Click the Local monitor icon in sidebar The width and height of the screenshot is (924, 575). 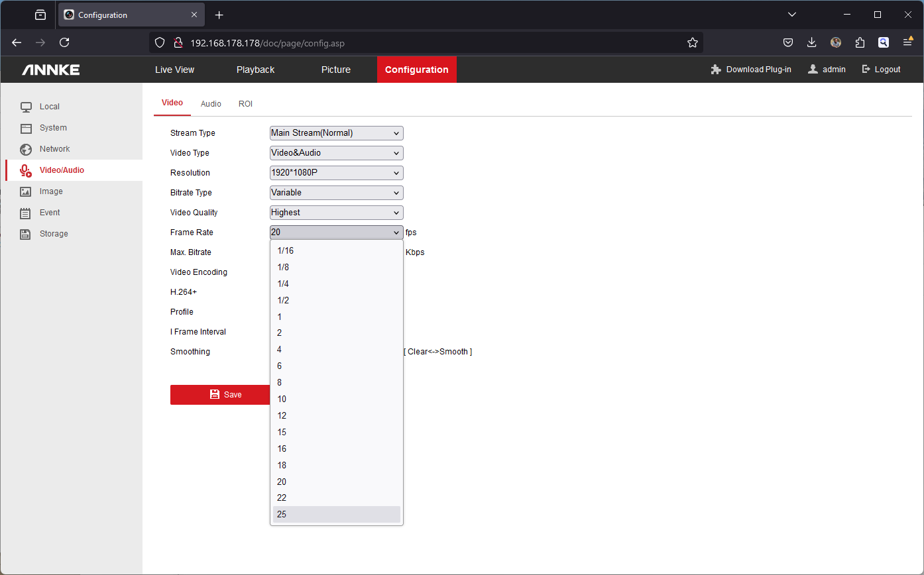(26, 107)
